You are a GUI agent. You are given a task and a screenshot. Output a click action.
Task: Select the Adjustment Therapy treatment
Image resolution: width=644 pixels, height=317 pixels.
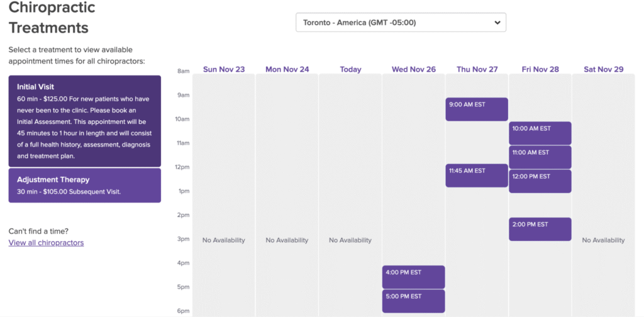85,186
